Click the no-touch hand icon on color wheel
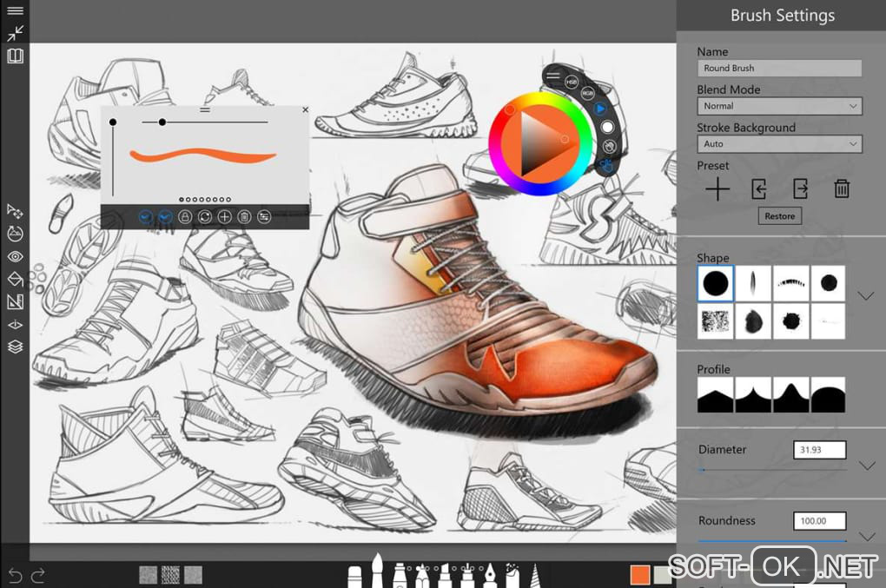The height and width of the screenshot is (588, 886). (609, 147)
